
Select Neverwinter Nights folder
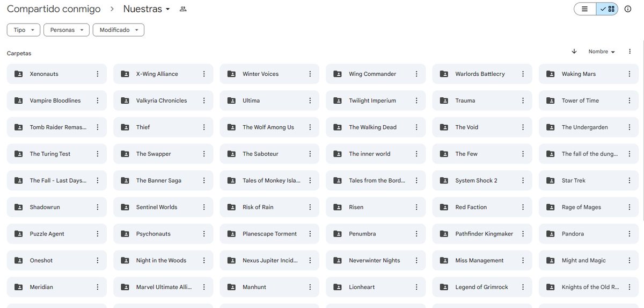click(376, 261)
